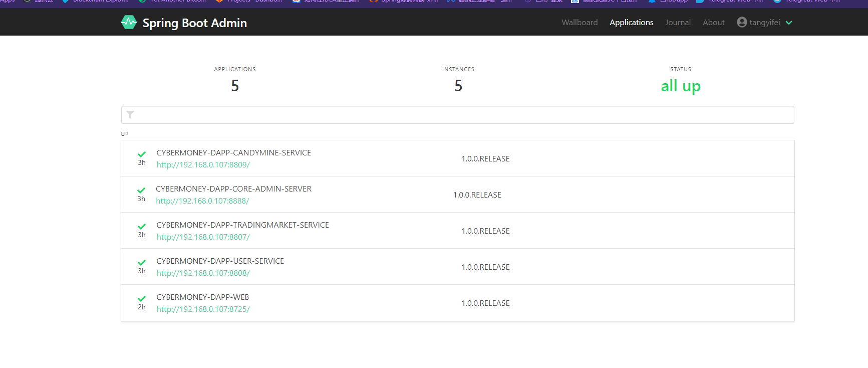Click the 3h uptime of TRADINGMARKET-SERVICE
Viewport: 868px width, 368px height.
[x=142, y=235]
